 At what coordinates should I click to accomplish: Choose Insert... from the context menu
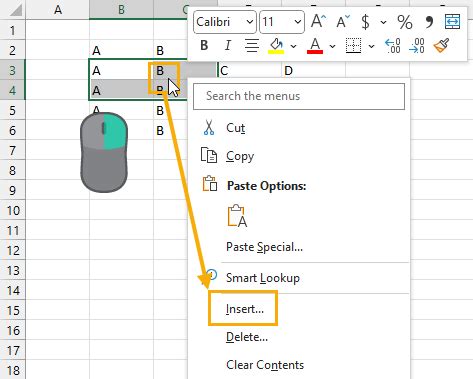click(245, 309)
